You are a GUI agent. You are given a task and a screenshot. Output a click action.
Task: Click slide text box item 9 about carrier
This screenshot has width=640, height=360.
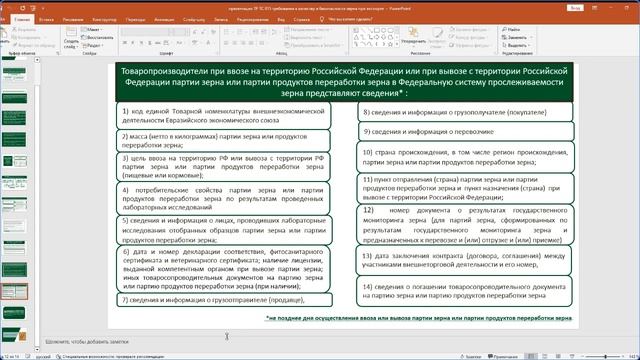pyautogui.click(x=466, y=131)
